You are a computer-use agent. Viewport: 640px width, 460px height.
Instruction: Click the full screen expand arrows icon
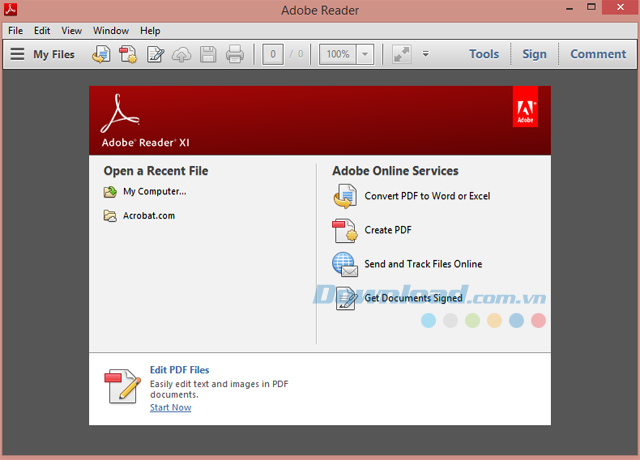(402, 54)
